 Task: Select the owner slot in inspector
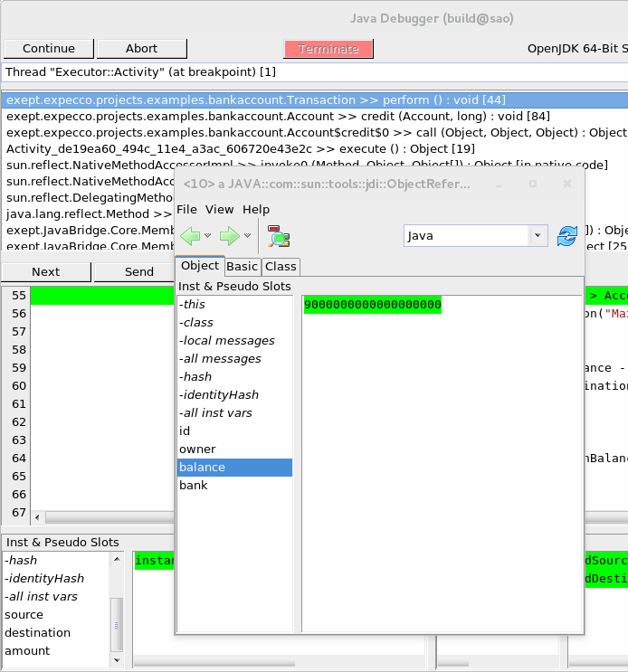197,450
